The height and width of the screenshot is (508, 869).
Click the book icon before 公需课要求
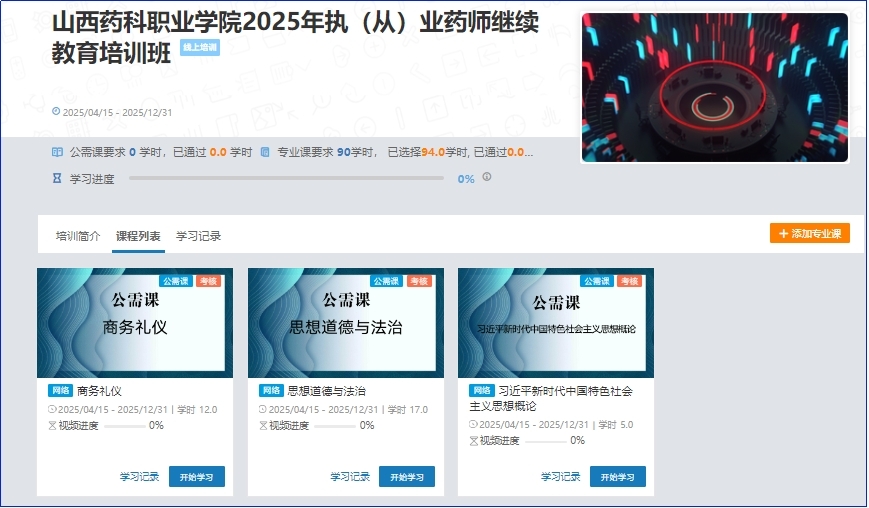click(57, 152)
